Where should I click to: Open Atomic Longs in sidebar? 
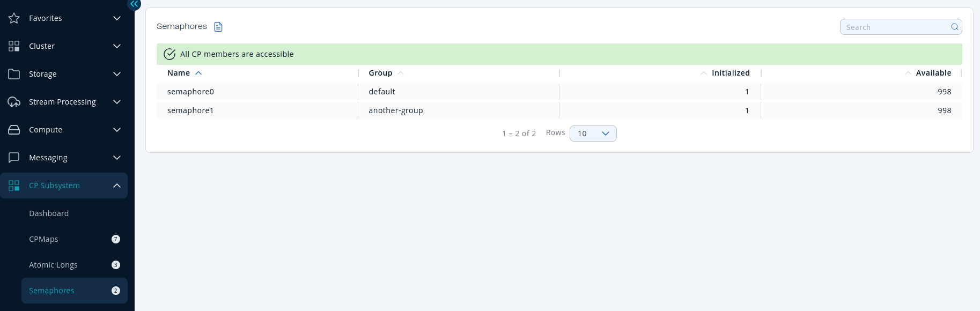click(53, 265)
